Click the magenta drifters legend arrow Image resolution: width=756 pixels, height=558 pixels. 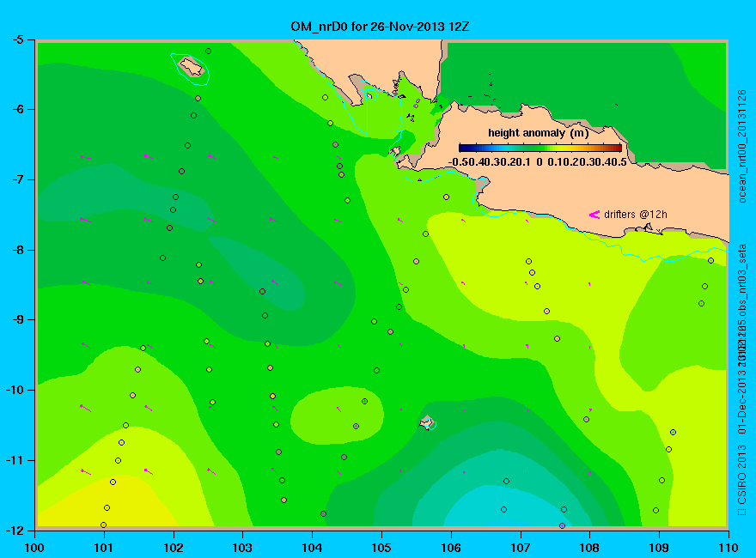pos(594,215)
